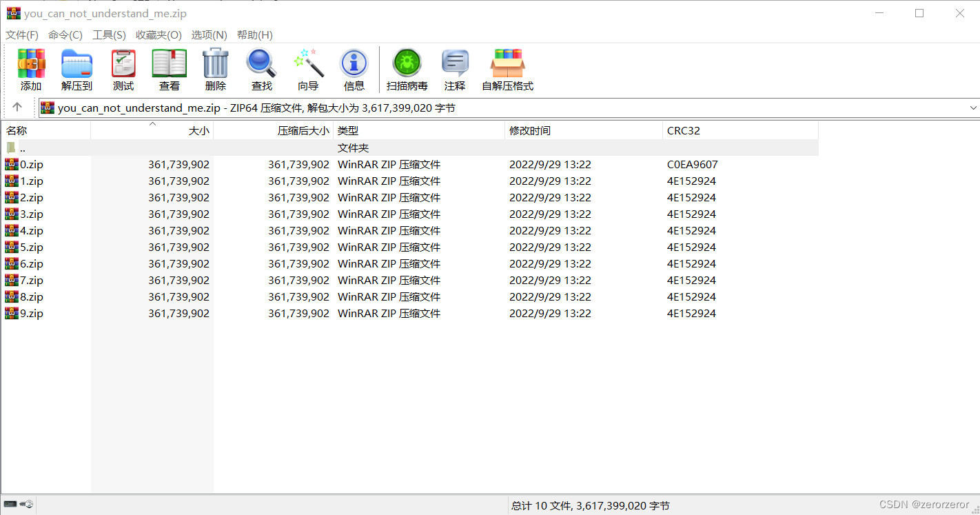Open the 文件(F) menu
The image size is (980, 515).
[x=22, y=34]
